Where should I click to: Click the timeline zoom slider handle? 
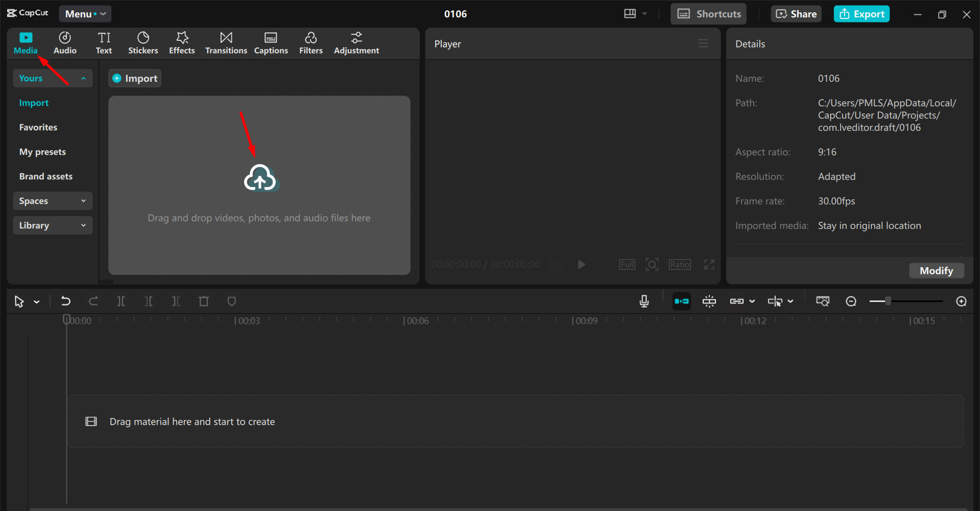(888, 301)
